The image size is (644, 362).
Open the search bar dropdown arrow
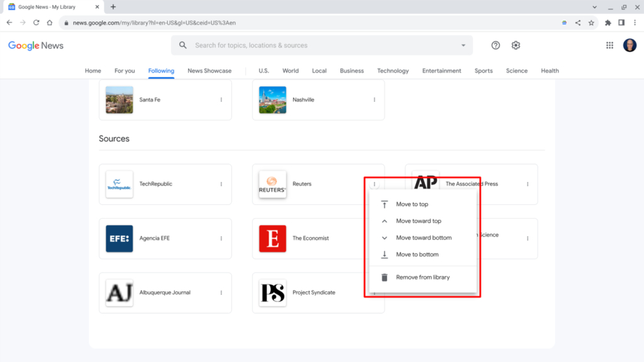[x=463, y=45]
